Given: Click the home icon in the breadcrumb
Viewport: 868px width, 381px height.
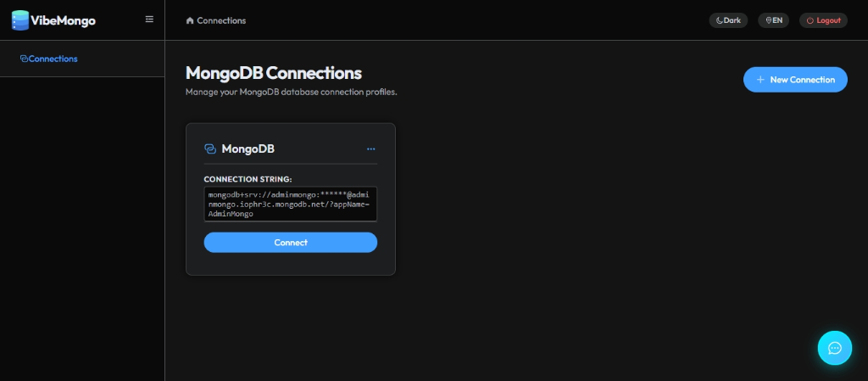Looking at the screenshot, I should pyautogui.click(x=190, y=20).
